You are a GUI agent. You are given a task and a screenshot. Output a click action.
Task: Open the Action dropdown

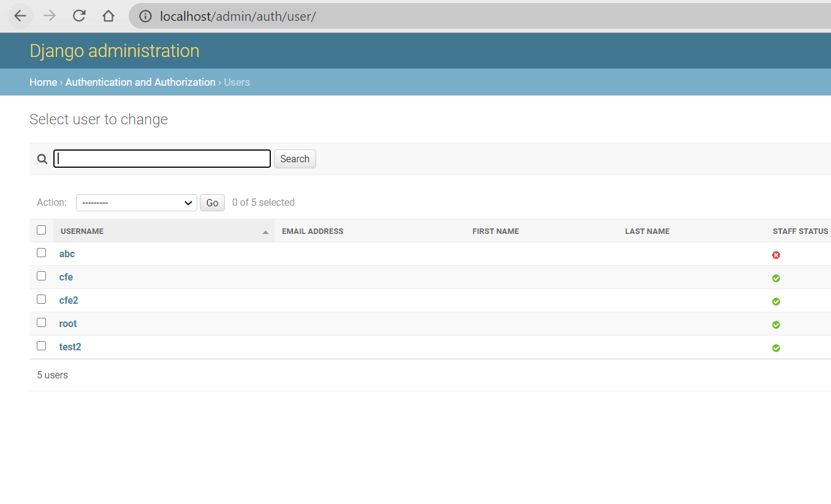coord(137,203)
